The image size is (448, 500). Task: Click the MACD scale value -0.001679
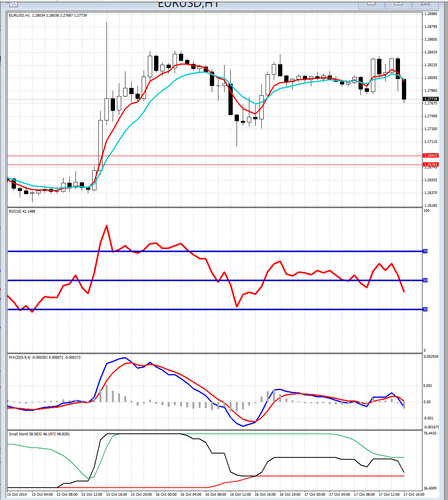[x=431, y=427]
